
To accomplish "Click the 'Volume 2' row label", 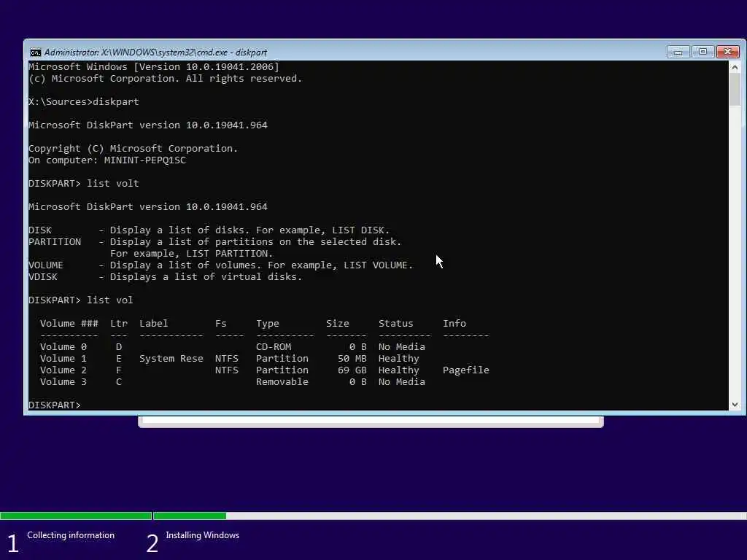I will 63,370.
